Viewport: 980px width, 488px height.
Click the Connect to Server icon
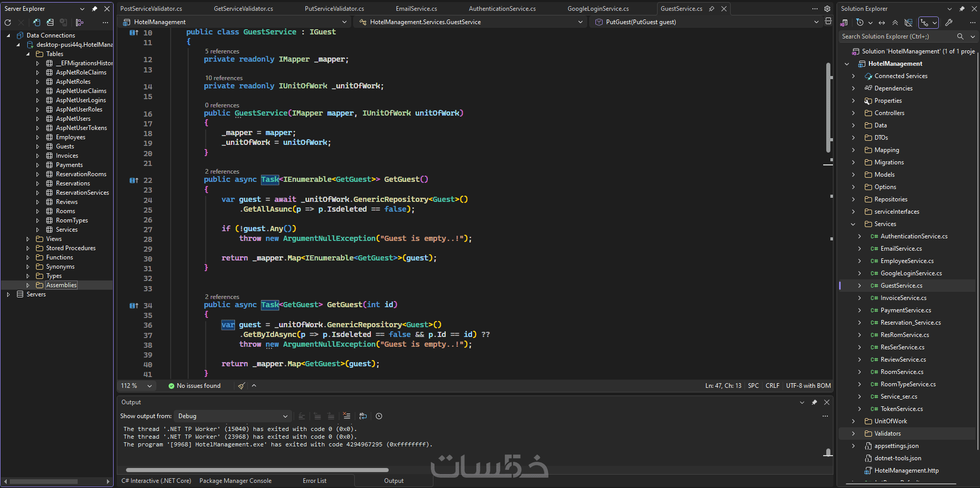[x=50, y=23]
